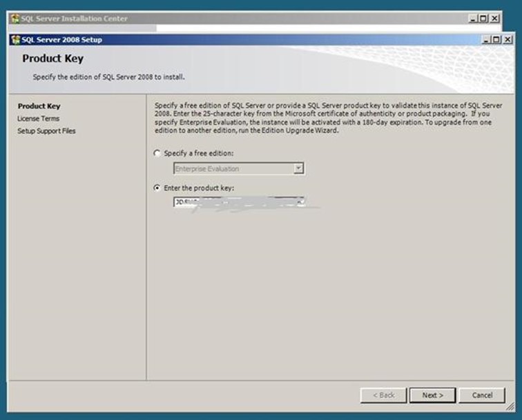Close the SQL Server Installation Center window

click(494, 19)
